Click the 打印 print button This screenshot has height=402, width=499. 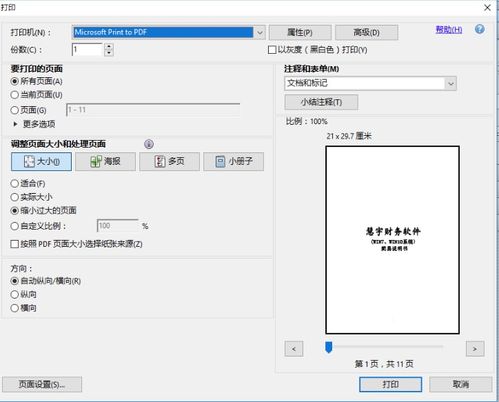(390, 384)
